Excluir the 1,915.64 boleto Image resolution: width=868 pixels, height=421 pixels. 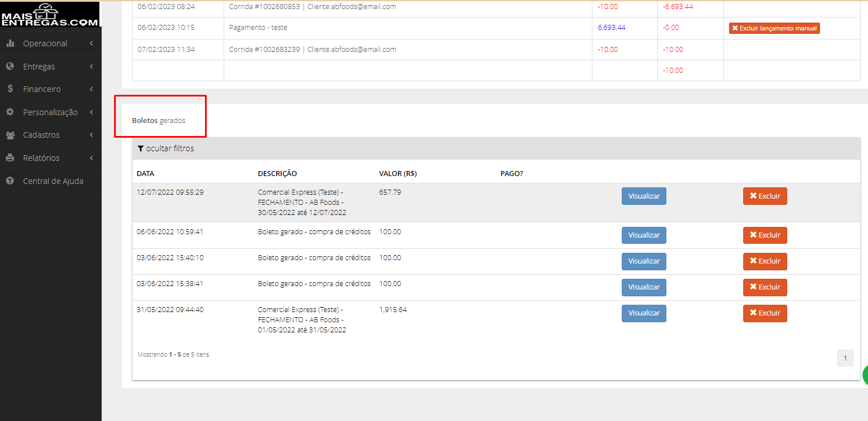tap(765, 313)
